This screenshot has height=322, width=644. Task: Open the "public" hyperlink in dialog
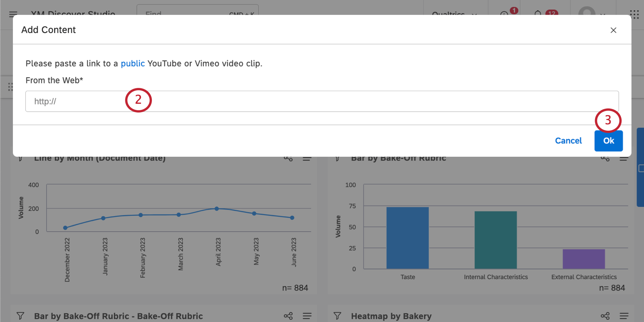point(133,64)
